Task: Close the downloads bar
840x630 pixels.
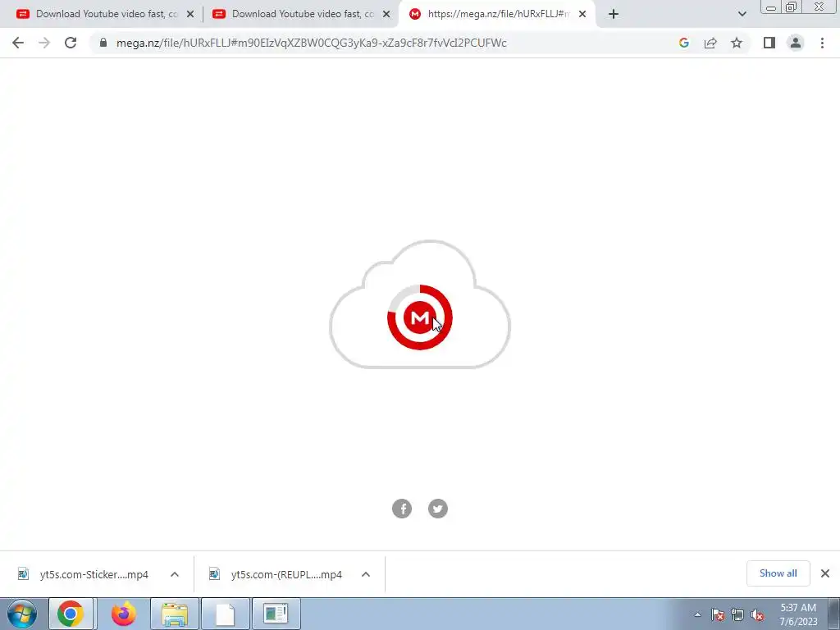Action: [x=825, y=573]
